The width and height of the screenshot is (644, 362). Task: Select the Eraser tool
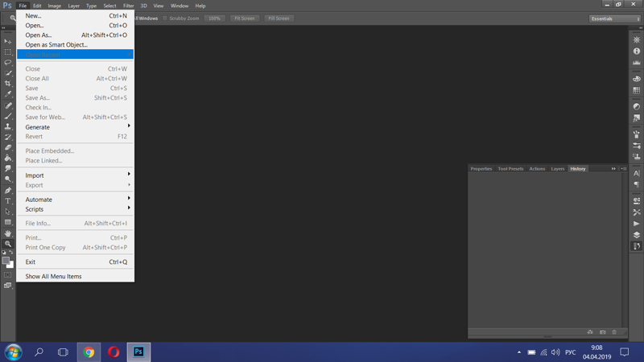pyautogui.click(x=8, y=147)
